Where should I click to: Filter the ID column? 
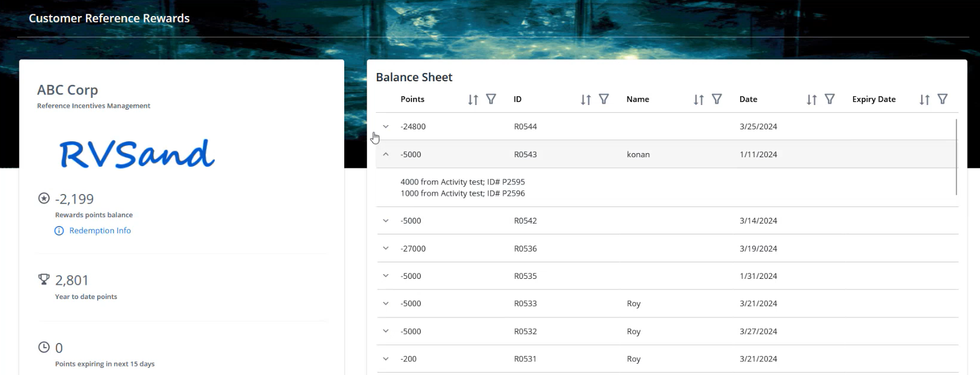click(x=604, y=99)
